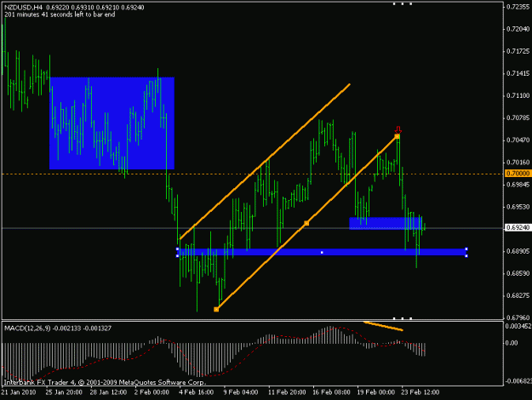Click the 0.70000 orange price label

pos(518,174)
